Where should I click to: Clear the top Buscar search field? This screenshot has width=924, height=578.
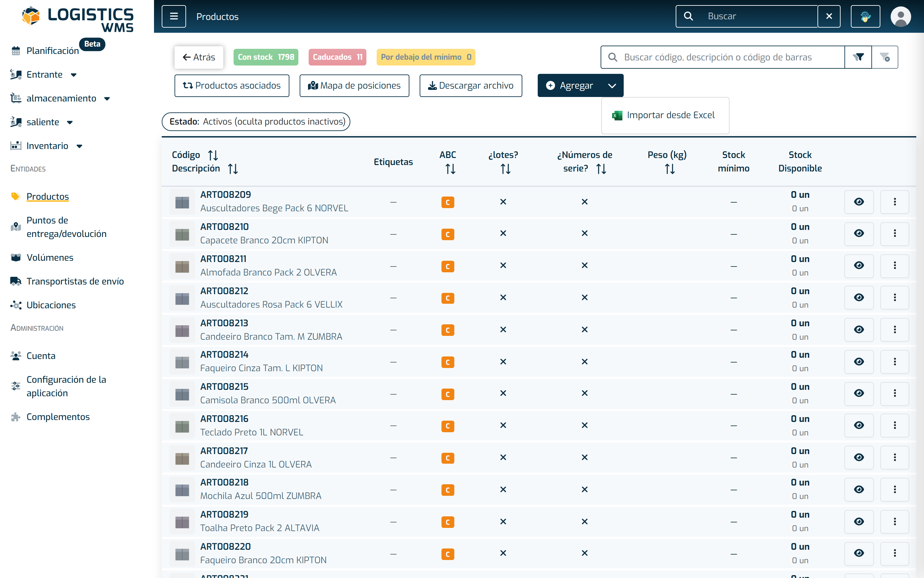tap(829, 16)
